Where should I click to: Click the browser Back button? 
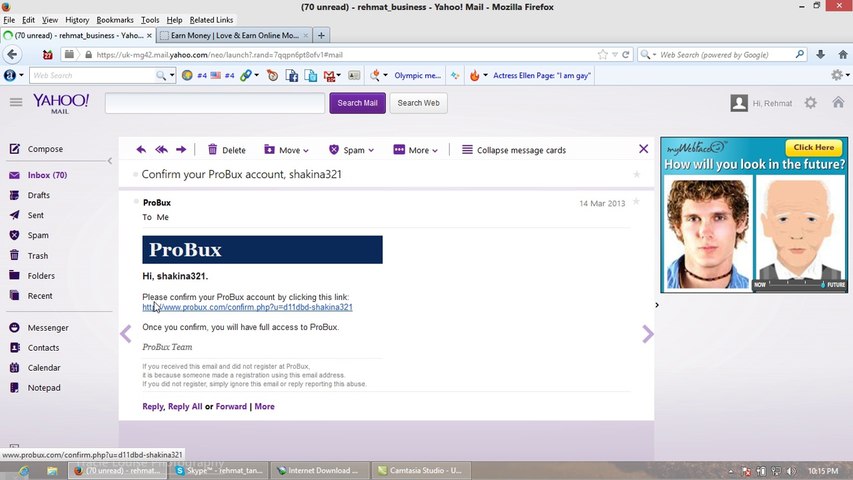click(x=13, y=54)
